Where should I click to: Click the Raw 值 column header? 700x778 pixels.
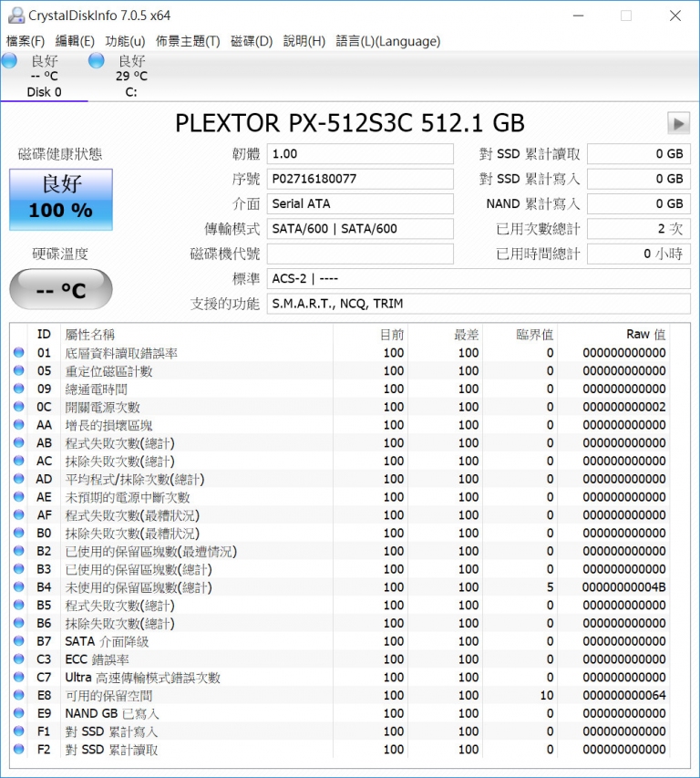click(645, 335)
